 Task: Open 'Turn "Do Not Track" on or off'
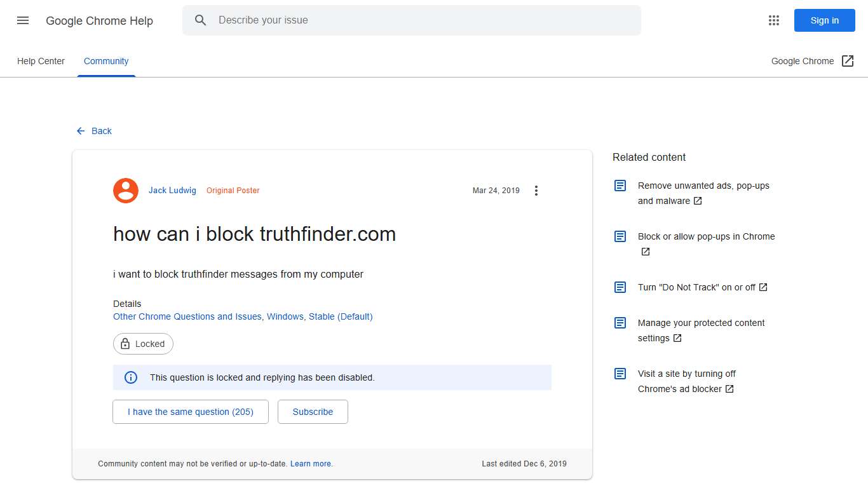click(696, 287)
